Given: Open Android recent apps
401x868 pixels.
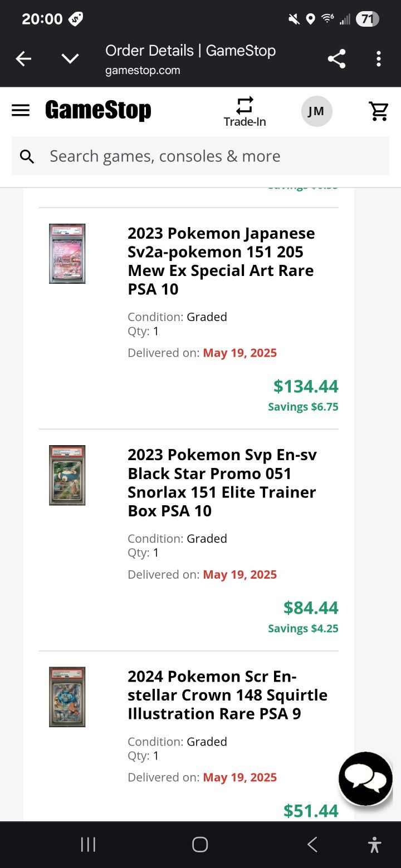Looking at the screenshot, I should (88, 845).
